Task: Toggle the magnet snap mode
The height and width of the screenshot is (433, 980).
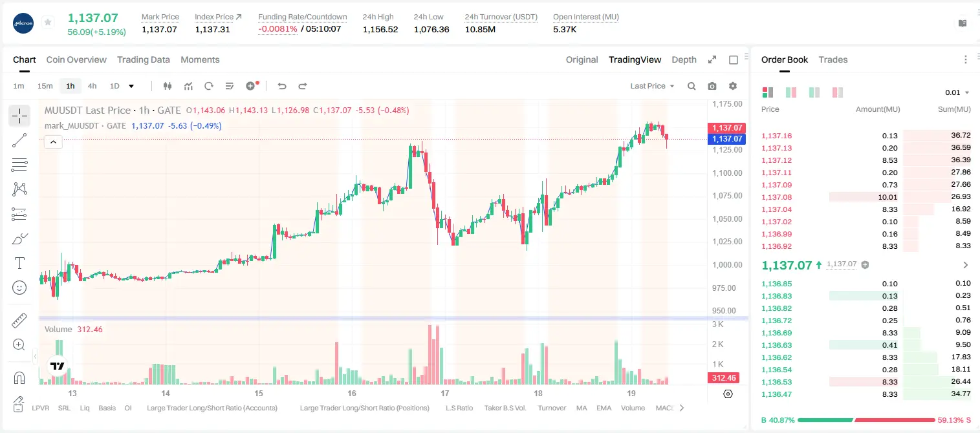Action: coord(19,378)
